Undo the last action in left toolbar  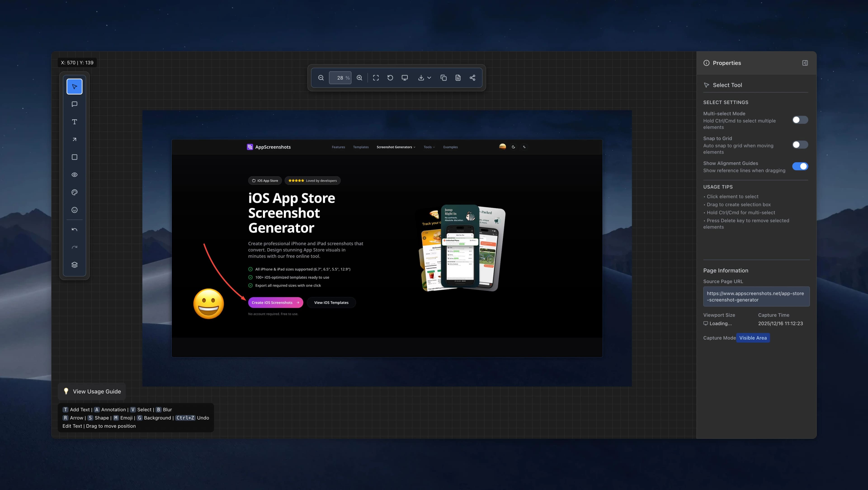(74, 229)
